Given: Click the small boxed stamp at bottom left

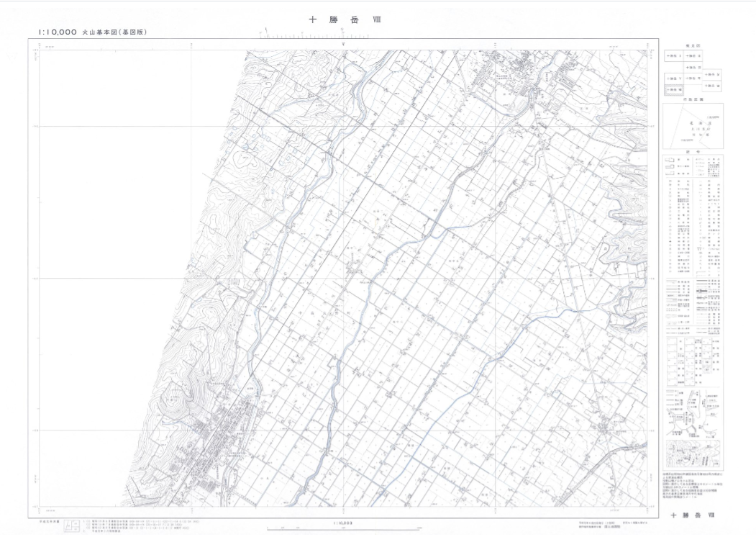Looking at the screenshot, I should pyautogui.click(x=71, y=527).
